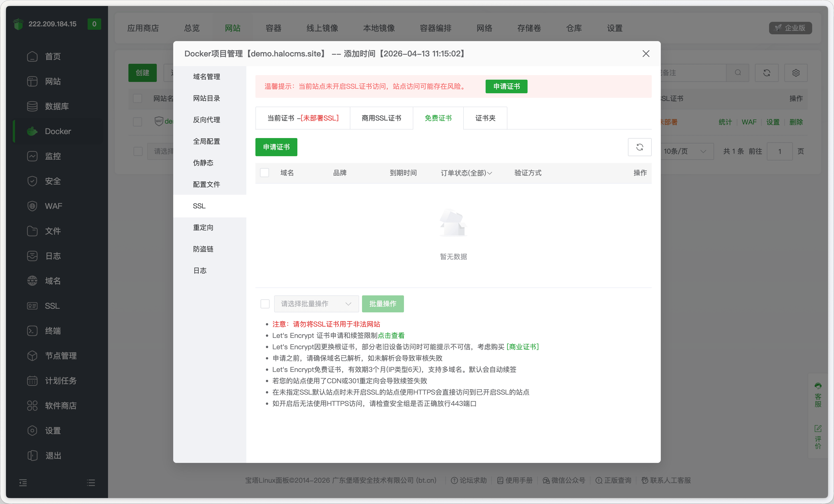Click the 申请证书 button
The width and height of the screenshot is (834, 504).
tap(276, 147)
